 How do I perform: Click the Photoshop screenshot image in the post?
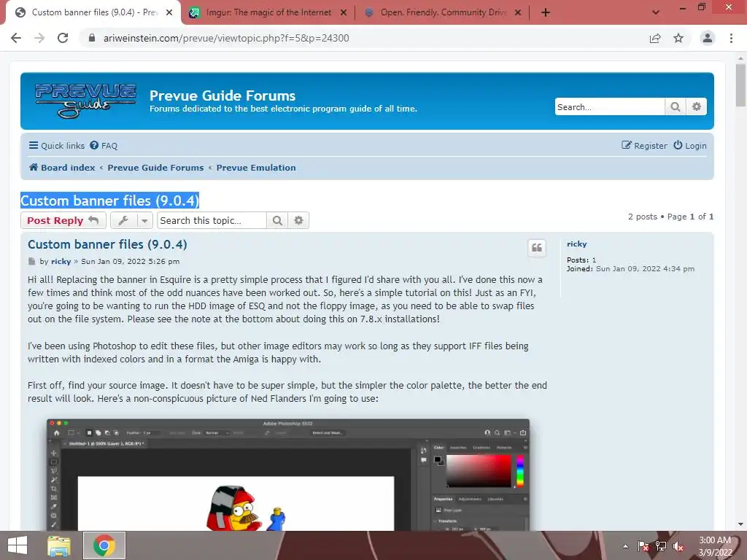(x=287, y=475)
